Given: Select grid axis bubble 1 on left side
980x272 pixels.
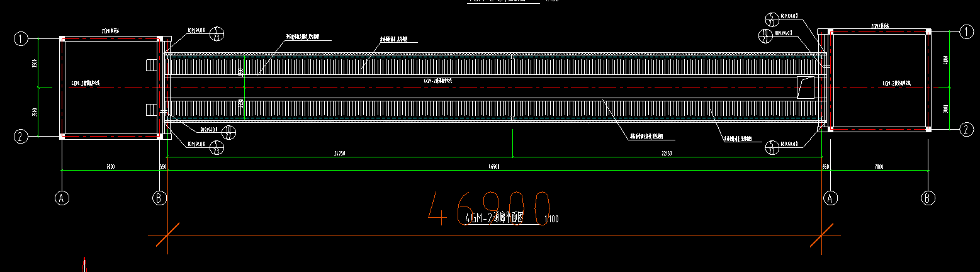Looking at the screenshot, I should (21, 39).
